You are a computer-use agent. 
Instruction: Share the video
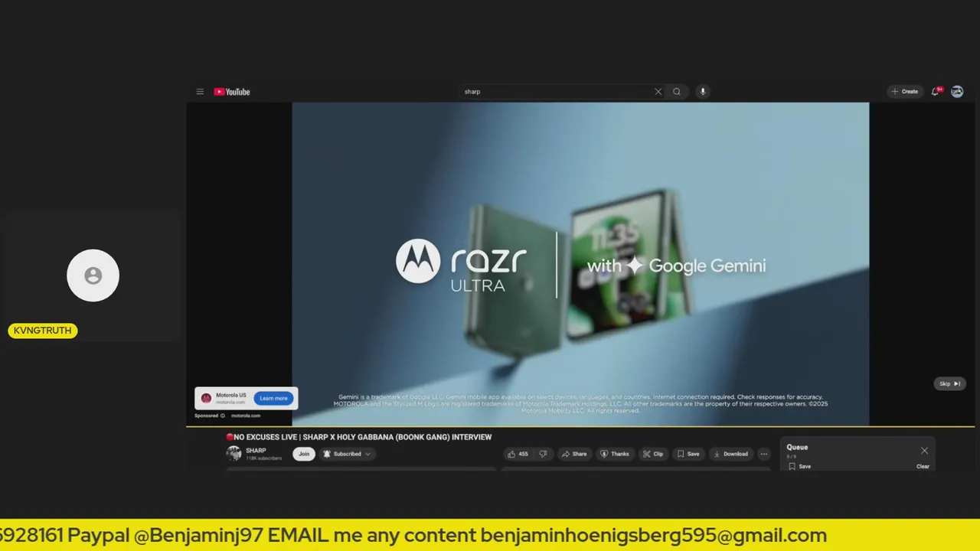click(x=574, y=454)
